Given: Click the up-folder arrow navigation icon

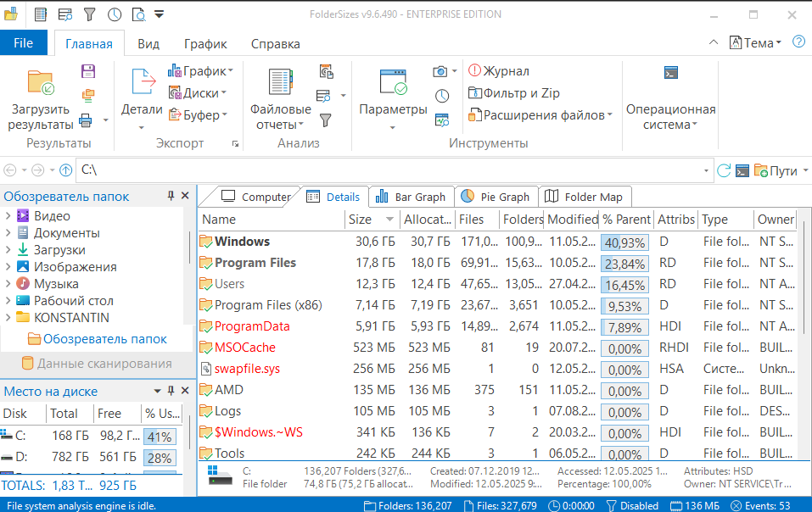Looking at the screenshot, I should pyautogui.click(x=66, y=170).
